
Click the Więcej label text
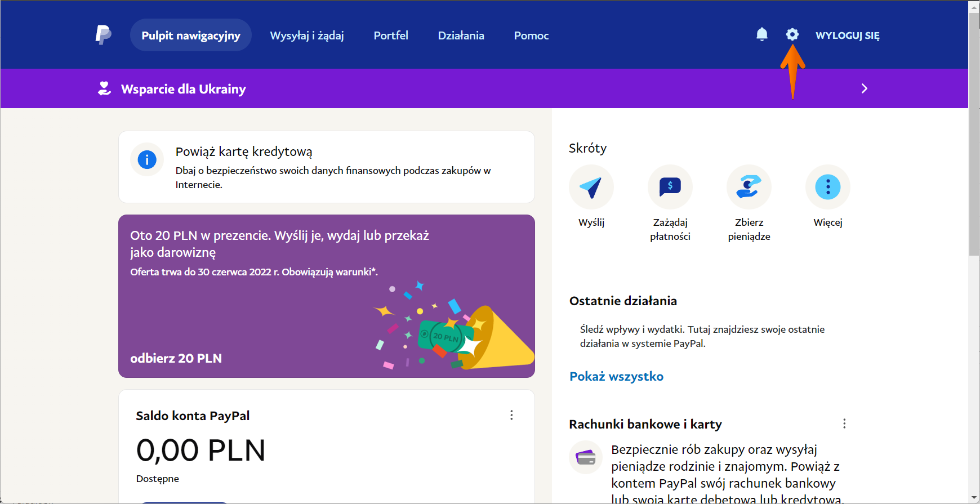tap(828, 222)
